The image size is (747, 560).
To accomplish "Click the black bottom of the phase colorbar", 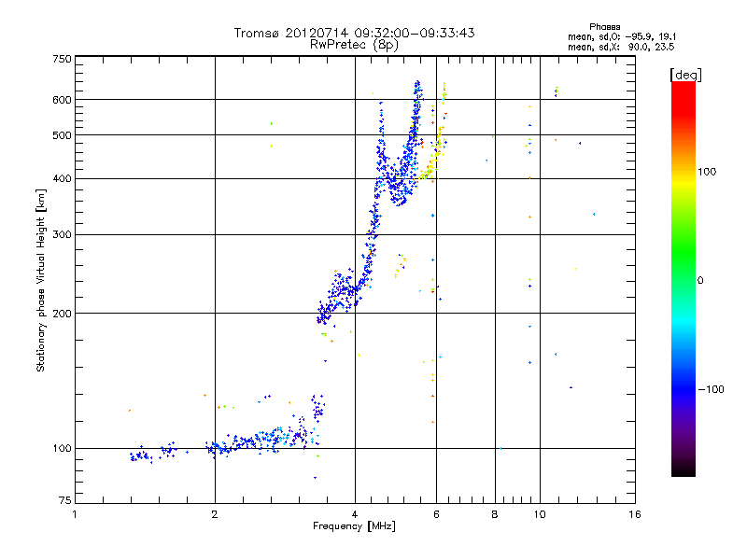I will point(684,469).
